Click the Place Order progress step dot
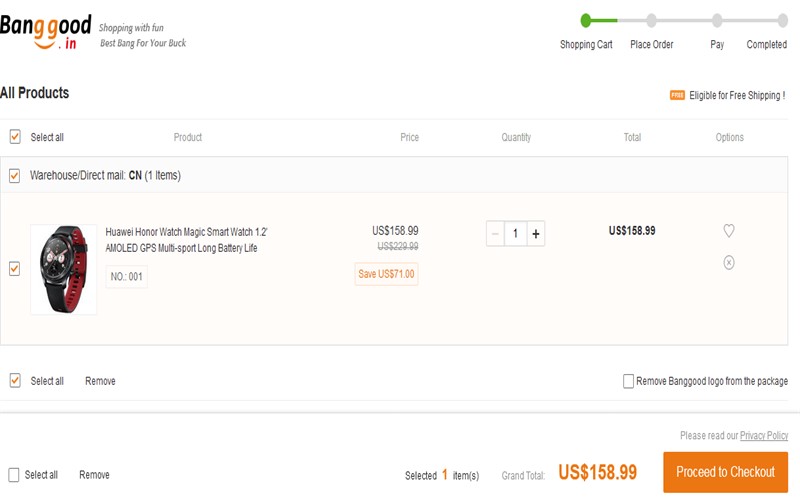The width and height of the screenshot is (800, 500). pos(652,20)
